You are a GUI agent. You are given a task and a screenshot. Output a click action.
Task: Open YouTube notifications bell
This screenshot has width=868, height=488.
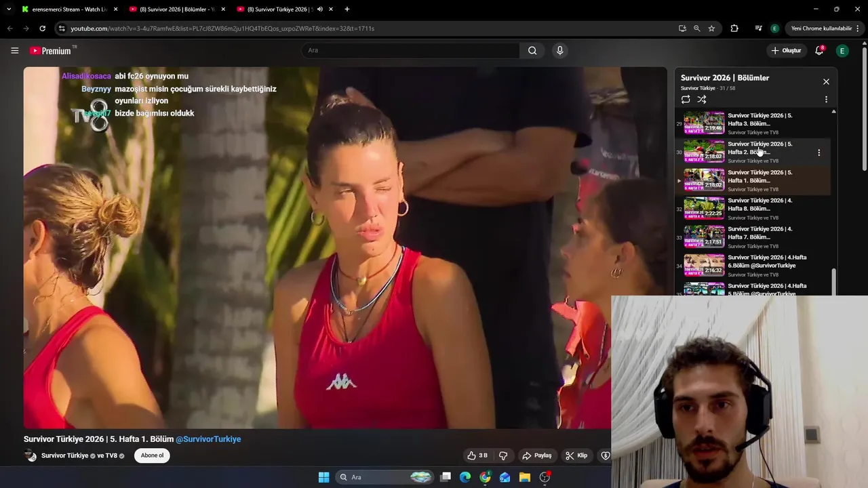point(819,50)
